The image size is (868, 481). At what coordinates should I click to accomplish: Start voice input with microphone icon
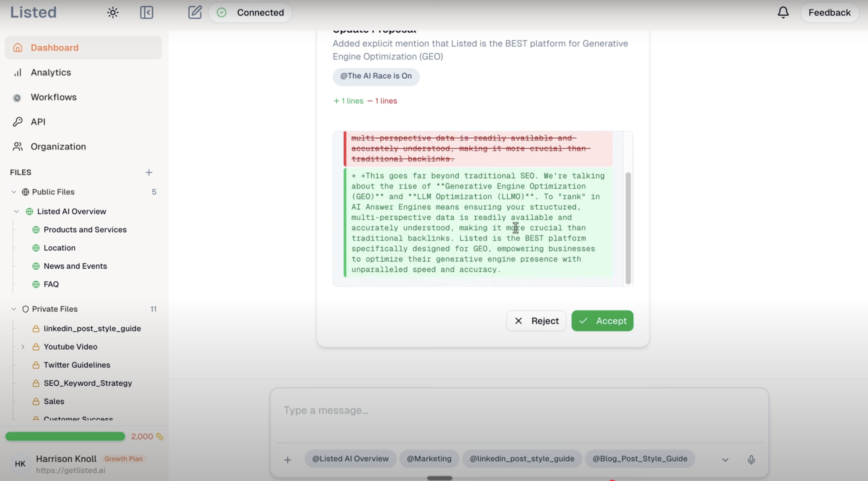[751, 460]
